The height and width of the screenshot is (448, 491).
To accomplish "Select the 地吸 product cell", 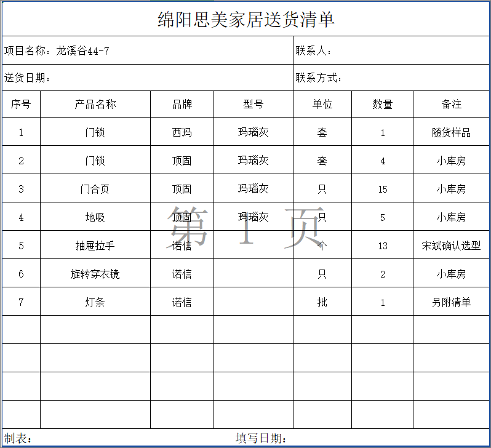I will pyautogui.click(x=95, y=217).
